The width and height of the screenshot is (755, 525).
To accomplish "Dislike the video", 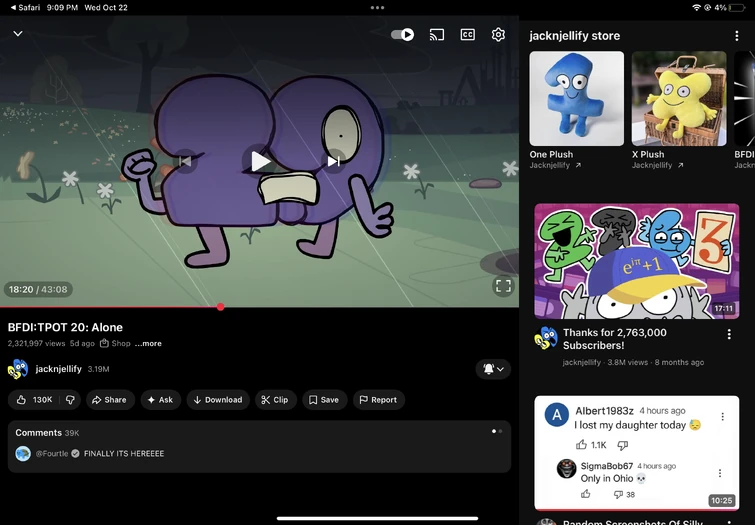I will (x=70, y=400).
